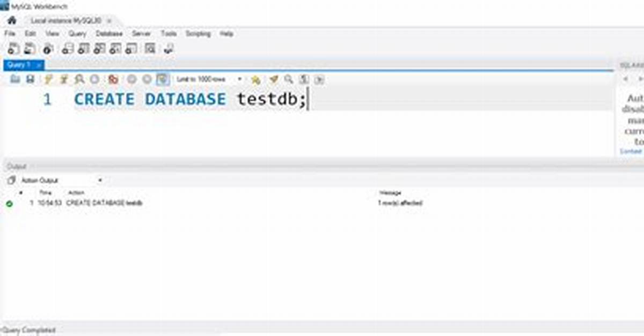Create new table toolbar icon
Screen dimensions: 644x336
(x=83, y=49)
